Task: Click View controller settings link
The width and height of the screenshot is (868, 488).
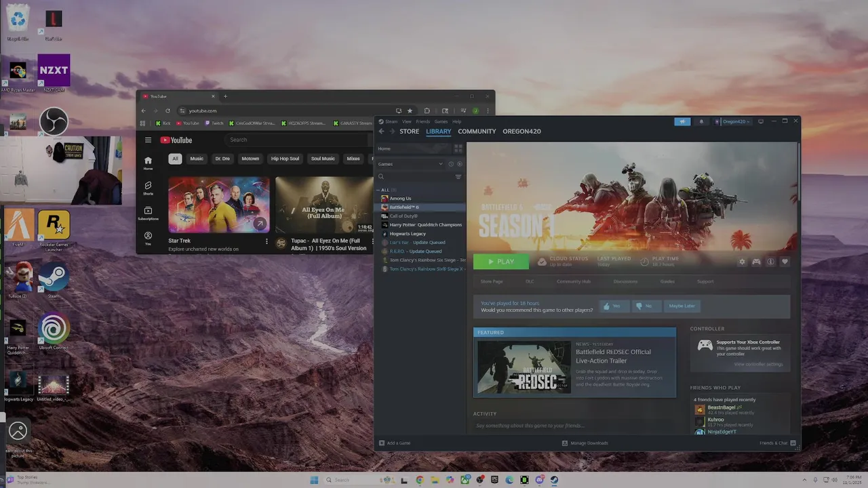Action: click(x=758, y=364)
